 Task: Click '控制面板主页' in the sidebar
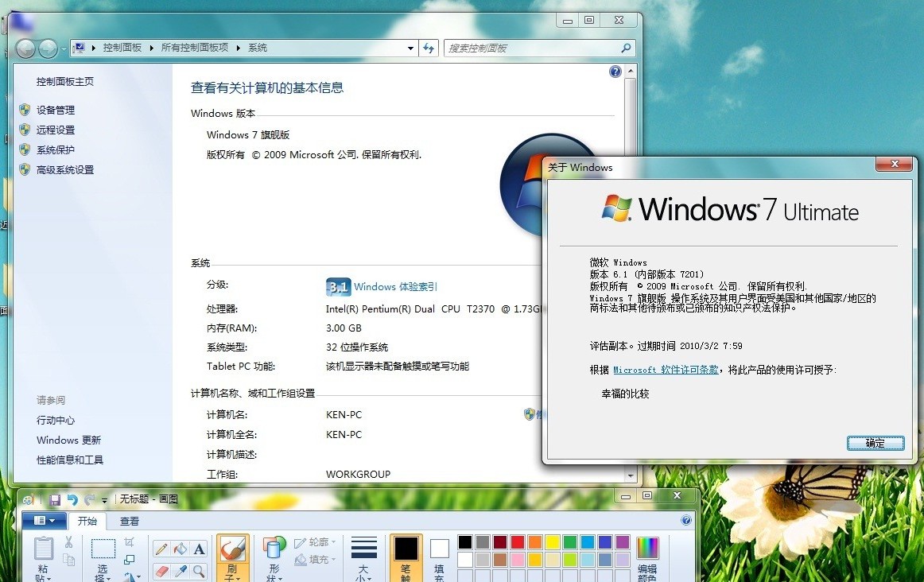point(65,82)
